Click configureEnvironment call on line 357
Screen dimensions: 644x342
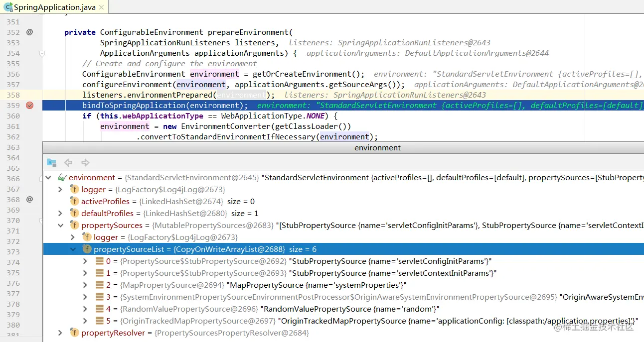(x=127, y=85)
